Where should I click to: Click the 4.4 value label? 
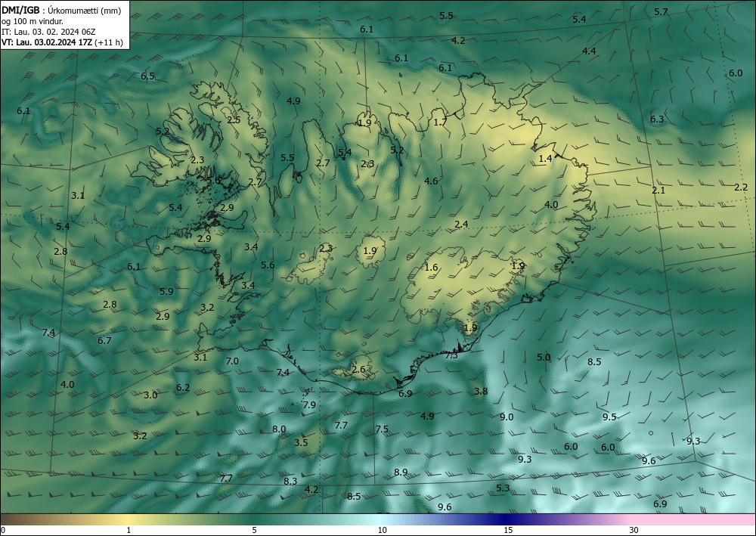point(589,51)
